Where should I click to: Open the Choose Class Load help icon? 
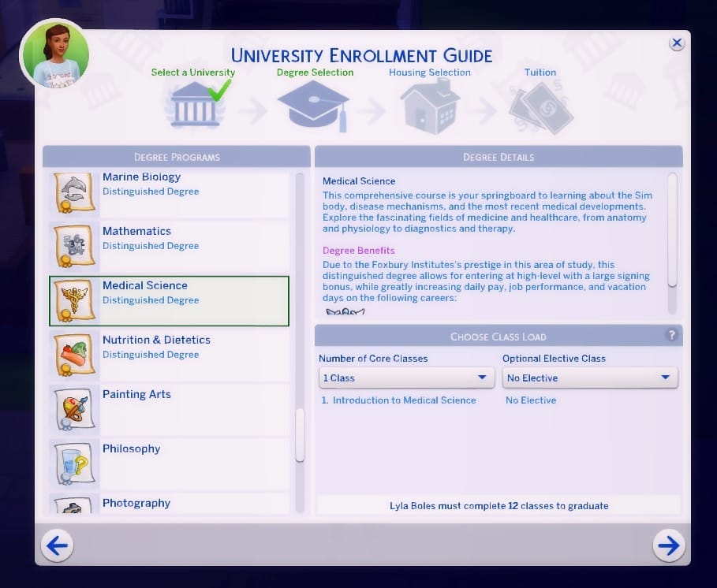pos(671,335)
